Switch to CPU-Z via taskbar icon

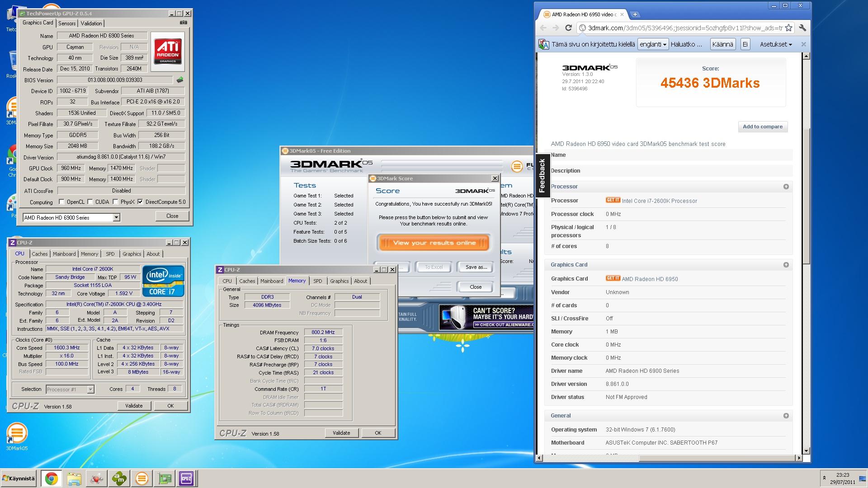click(x=186, y=479)
